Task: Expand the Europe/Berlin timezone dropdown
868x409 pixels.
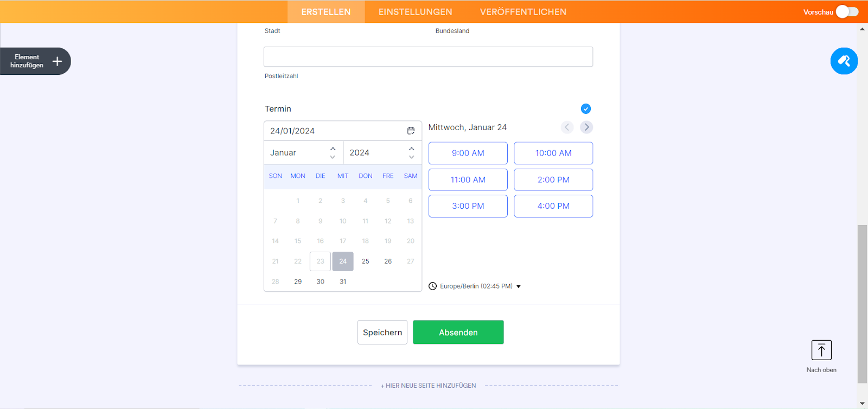Action: [519, 286]
